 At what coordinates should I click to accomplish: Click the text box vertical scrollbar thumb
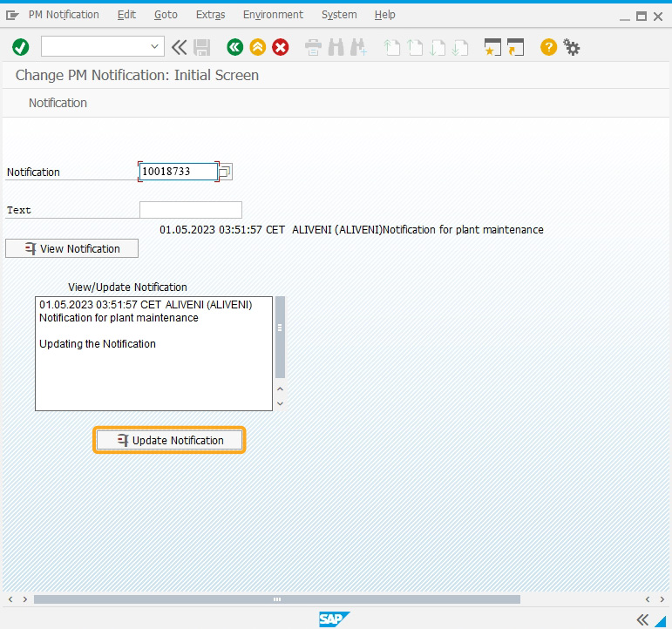pos(280,337)
